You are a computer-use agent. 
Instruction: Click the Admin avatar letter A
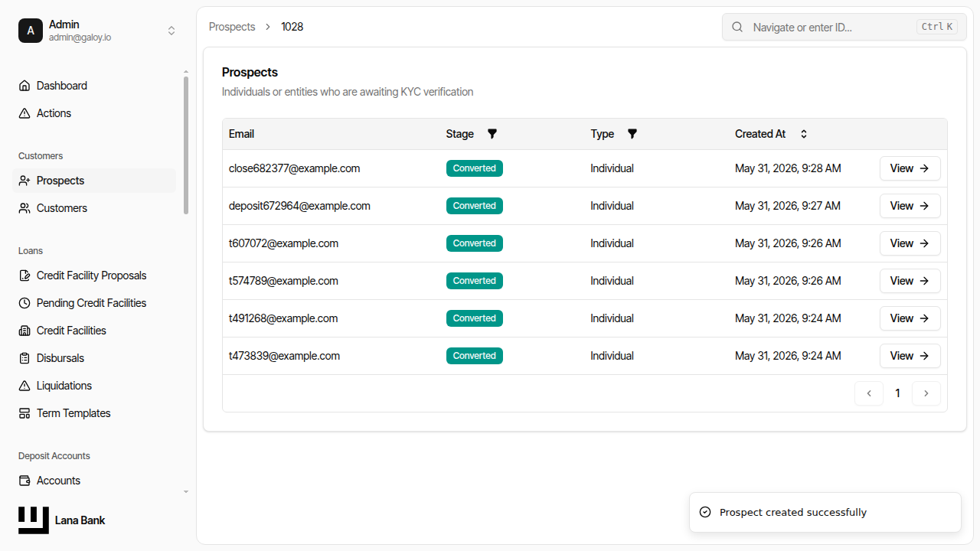point(31,31)
